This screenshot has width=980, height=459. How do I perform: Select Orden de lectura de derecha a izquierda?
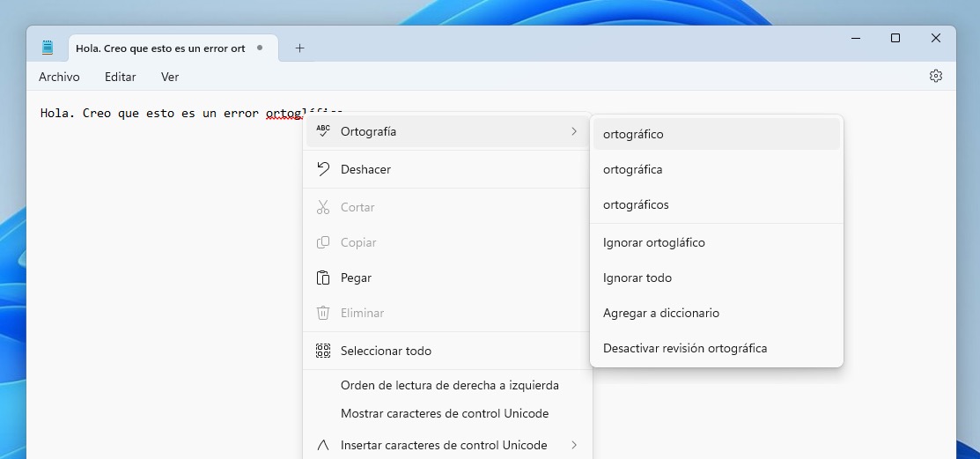coord(447,385)
